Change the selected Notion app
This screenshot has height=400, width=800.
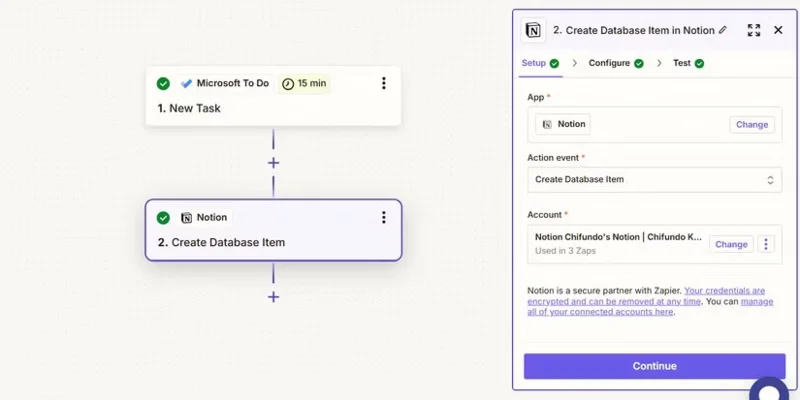(752, 125)
